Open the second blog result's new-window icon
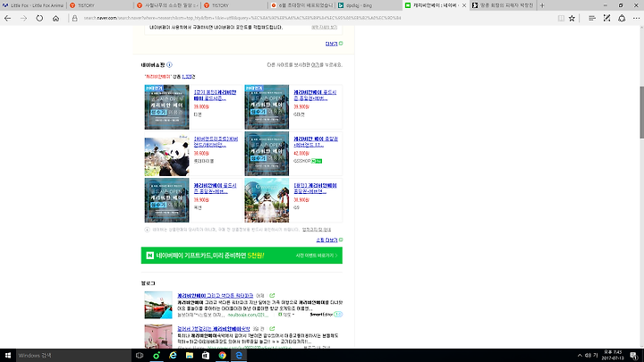This screenshot has height=362, width=644. pos(272,329)
